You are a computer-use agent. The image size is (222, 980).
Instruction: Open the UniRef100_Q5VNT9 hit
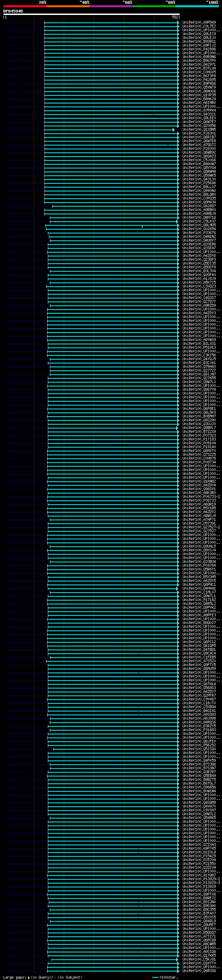click(x=199, y=88)
